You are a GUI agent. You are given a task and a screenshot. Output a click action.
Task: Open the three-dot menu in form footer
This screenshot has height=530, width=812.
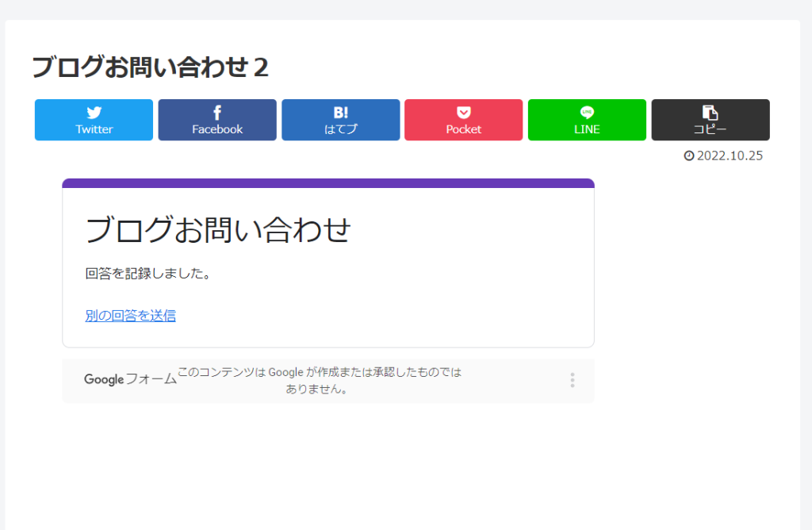pyautogui.click(x=572, y=381)
